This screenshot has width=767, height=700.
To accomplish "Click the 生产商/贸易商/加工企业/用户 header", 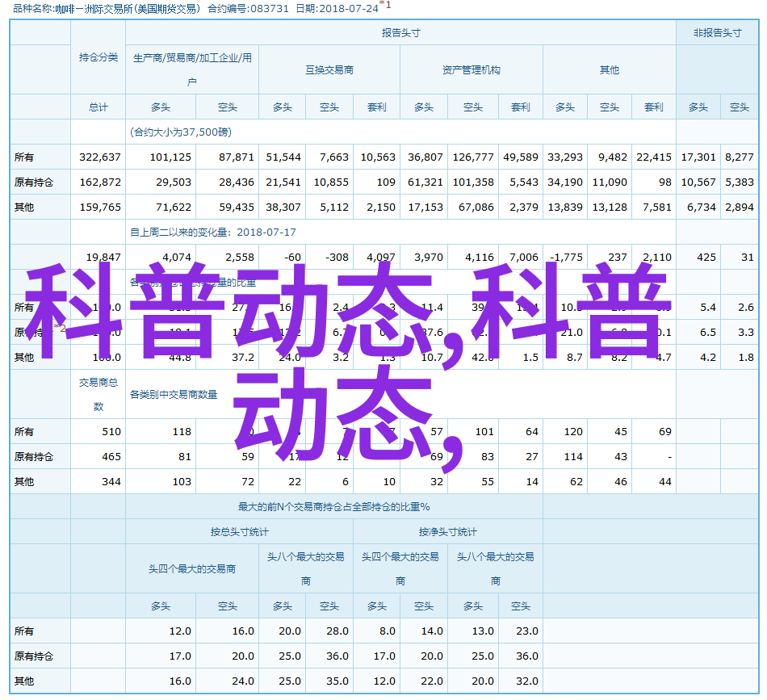I will click(192, 69).
